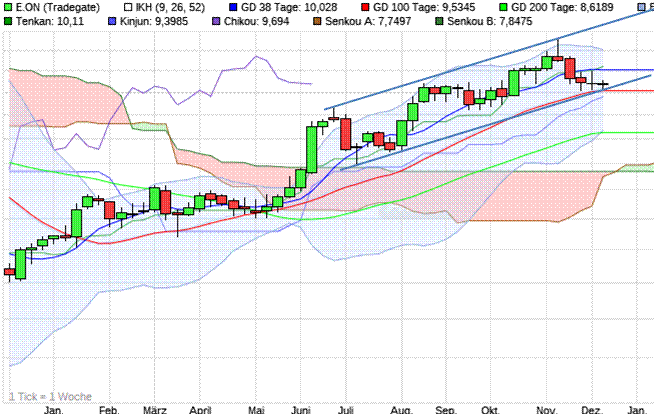Click the 'April' time axis label

click(x=201, y=410)
